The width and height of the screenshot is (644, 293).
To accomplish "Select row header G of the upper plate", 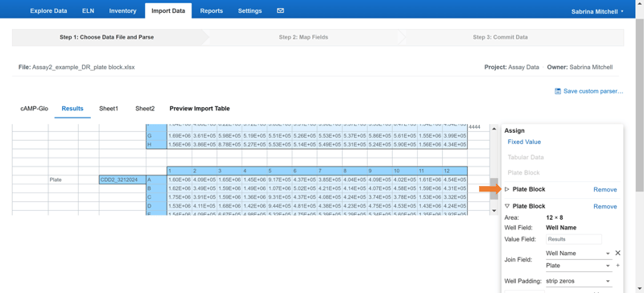I will (x=156, y=136).
